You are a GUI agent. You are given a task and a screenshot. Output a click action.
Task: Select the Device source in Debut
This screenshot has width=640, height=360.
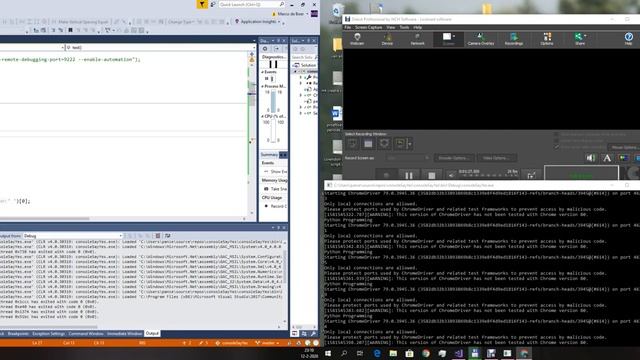(x=387, y=39)
